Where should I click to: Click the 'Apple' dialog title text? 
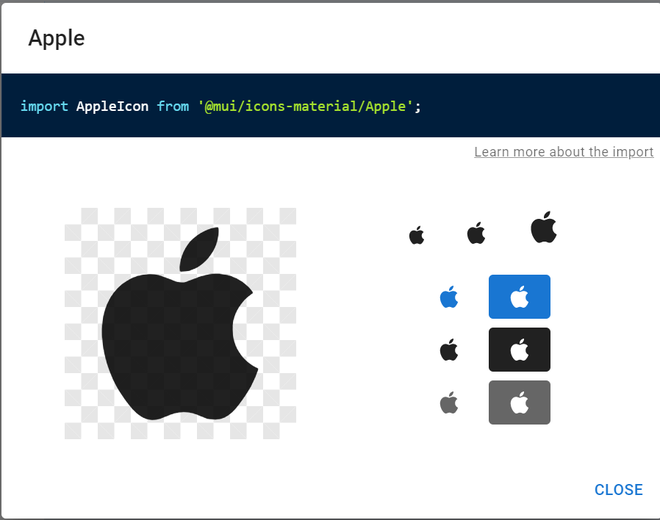click(56, 39)
